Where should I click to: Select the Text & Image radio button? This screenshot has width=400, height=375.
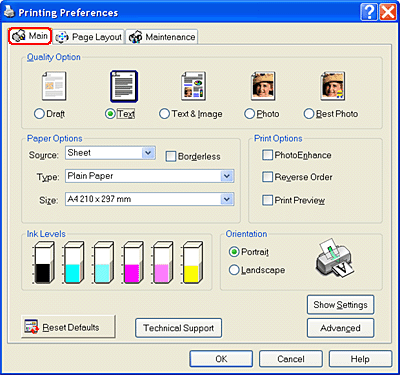(164, 114)
